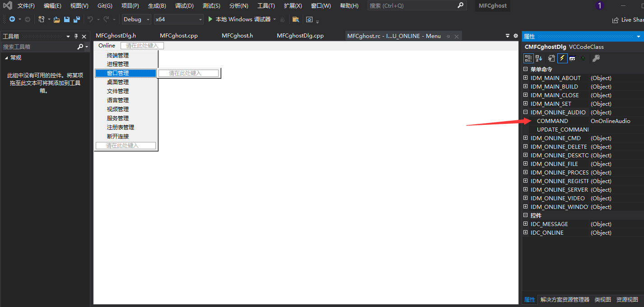Click the properties page icon in Properties toolbar
The width and height of the screenshot is (644, 307).
(551, 58)
